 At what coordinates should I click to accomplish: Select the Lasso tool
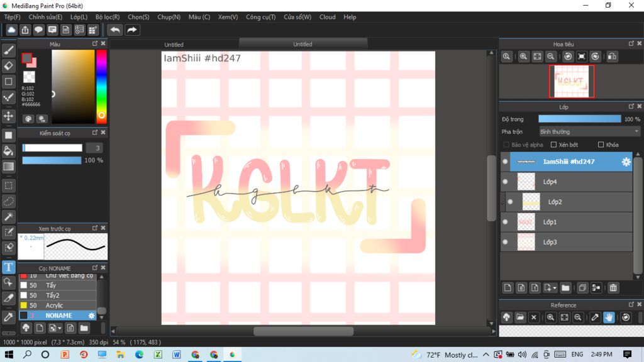click(x=8, y=201)
